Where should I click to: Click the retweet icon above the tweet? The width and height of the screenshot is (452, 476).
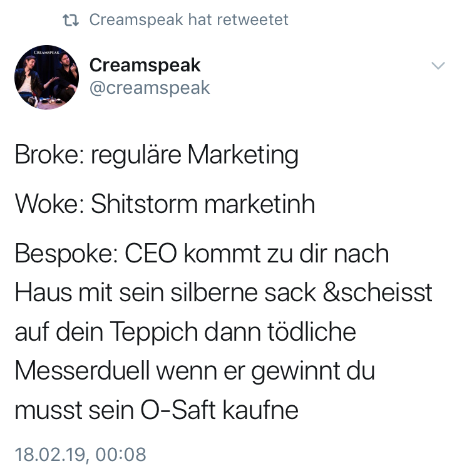(x=71, y=20)
